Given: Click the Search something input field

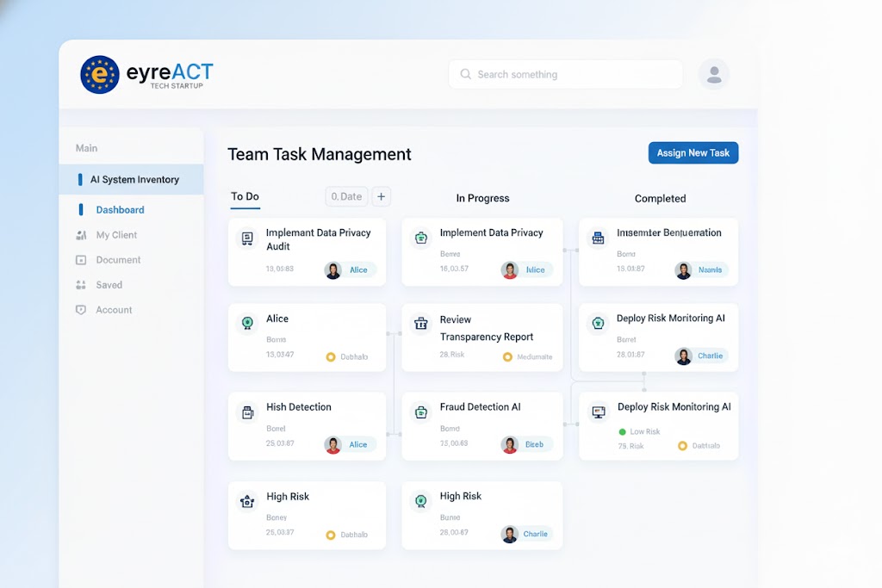Looking at the screenshot, I should (565, 74).
